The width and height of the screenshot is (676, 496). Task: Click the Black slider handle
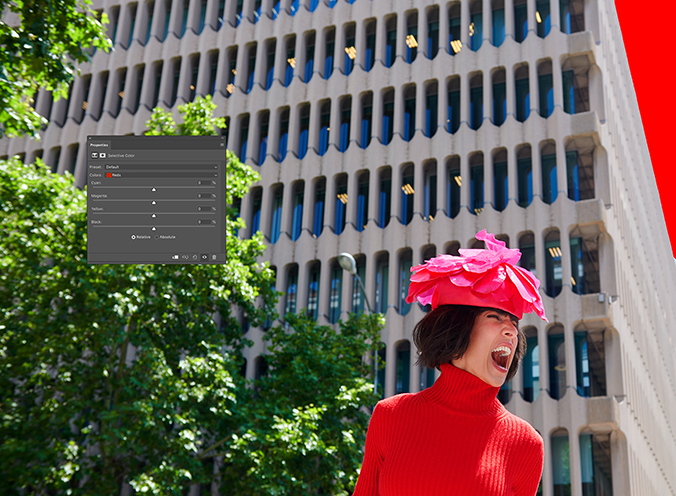tap(153, 229)
